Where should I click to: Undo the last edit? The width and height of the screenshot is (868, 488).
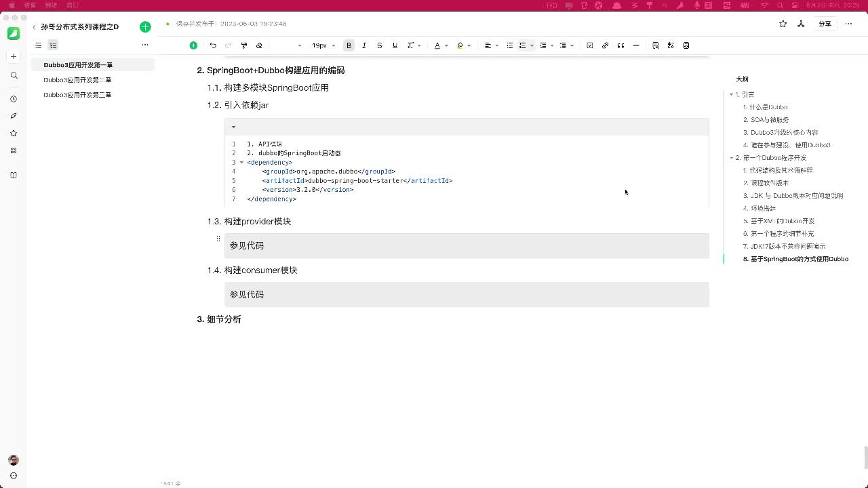pyautogui.click(x=213, y=45)
